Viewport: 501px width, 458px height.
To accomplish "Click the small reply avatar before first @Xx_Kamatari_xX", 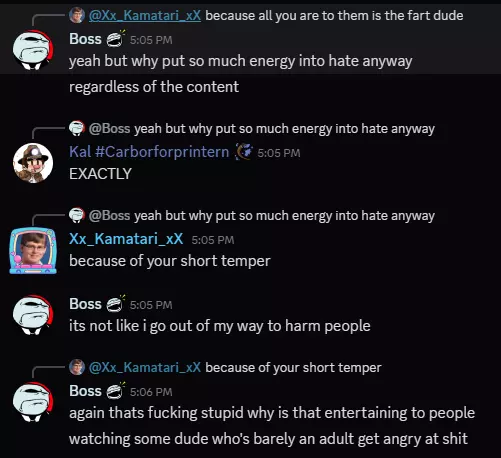I will click(x=77, y=15).
